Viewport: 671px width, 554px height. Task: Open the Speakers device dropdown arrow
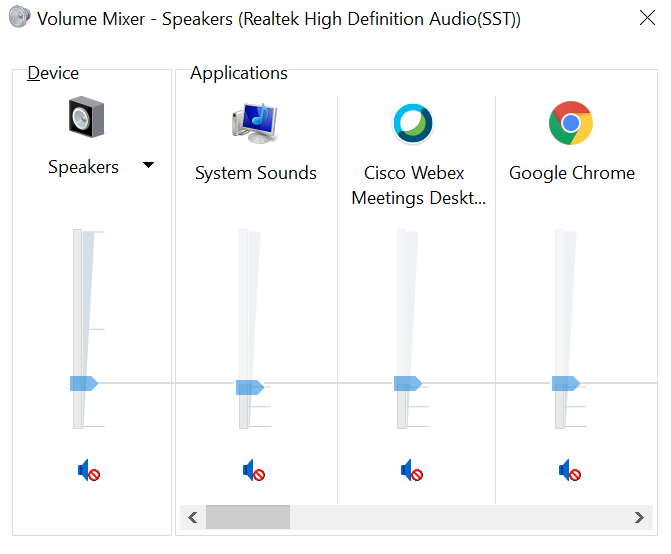tap(148, 166)
